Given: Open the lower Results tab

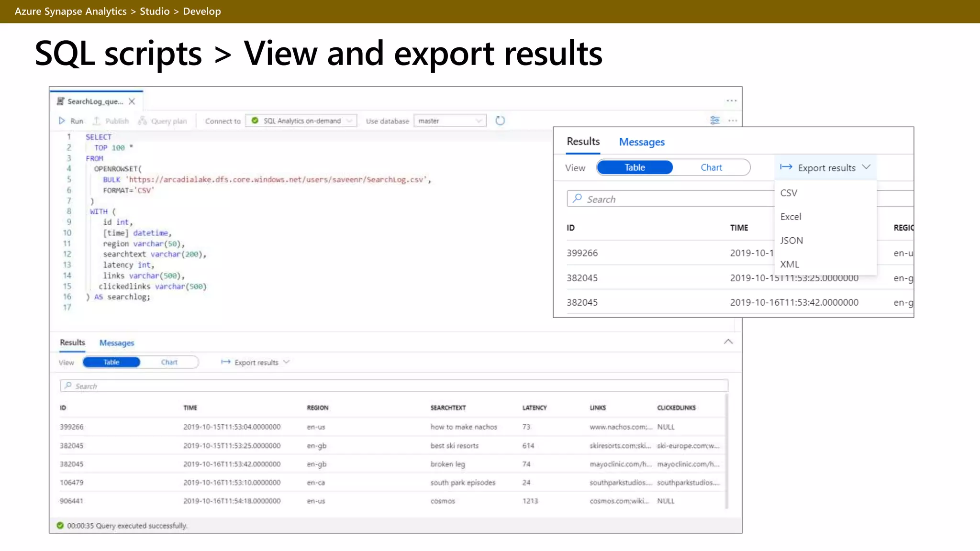Looking at the screenshot, I should (x=72, y=342).
